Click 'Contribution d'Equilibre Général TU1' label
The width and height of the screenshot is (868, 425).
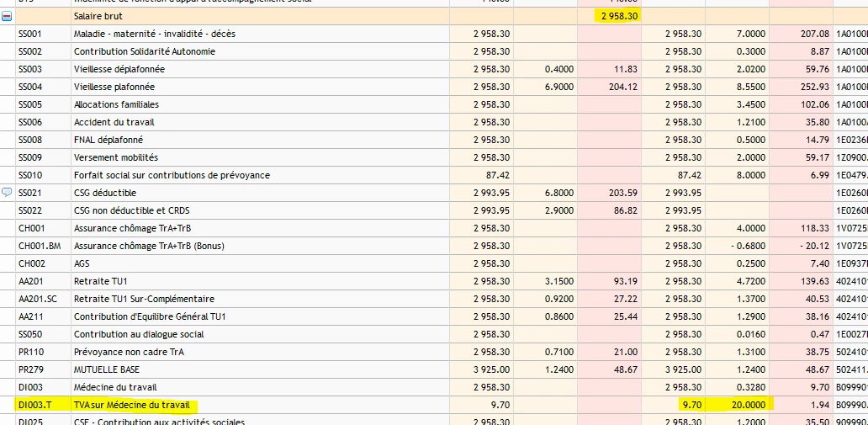point(150,316)
